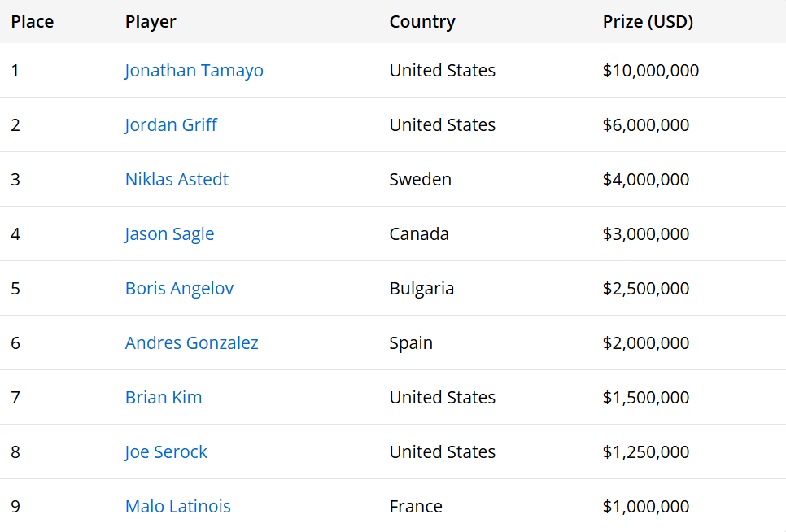Click the Prize (USD) column header

(x=648, y=22)
